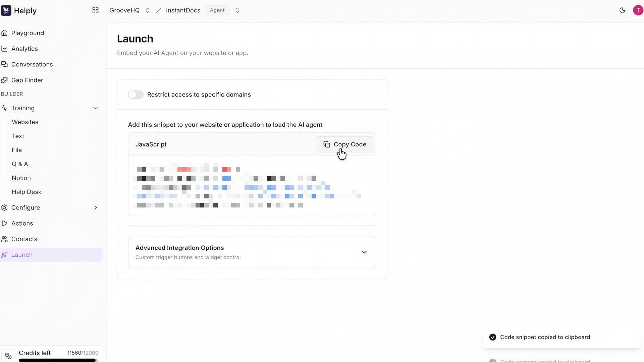Go to Conversations in sidebar
The width and height of the screenshot is (644, 362).
click(32, 64)
